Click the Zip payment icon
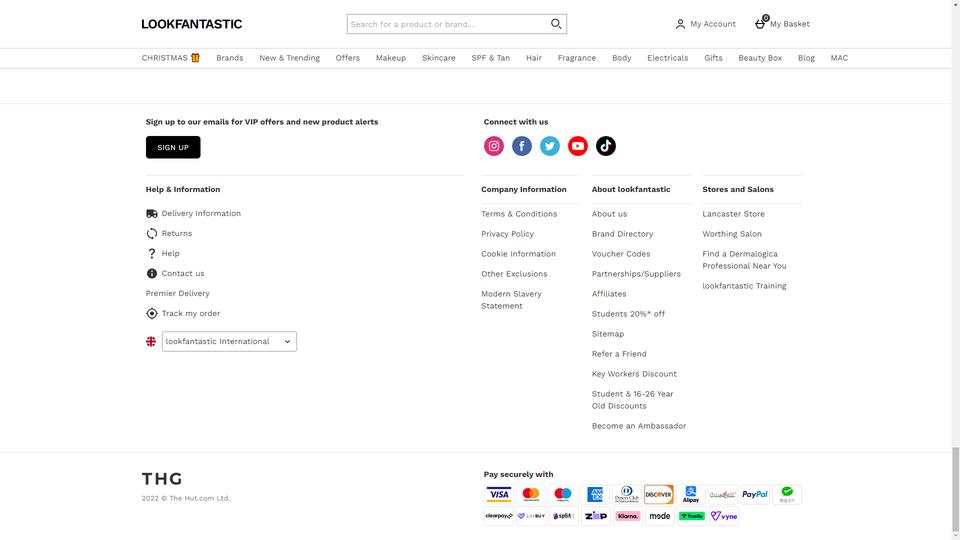960x540 pixels. 595,516
